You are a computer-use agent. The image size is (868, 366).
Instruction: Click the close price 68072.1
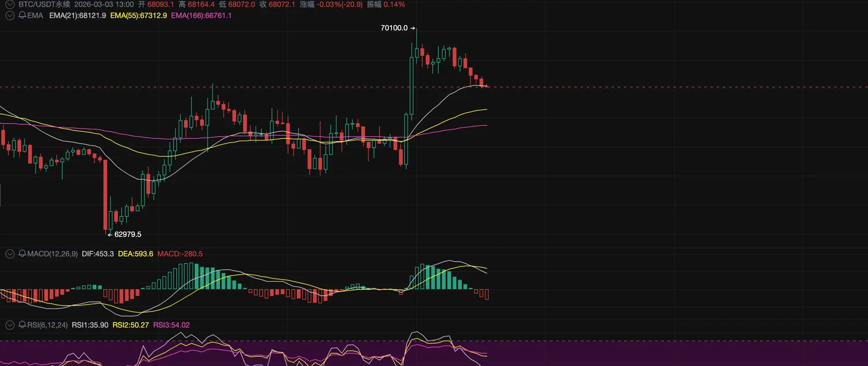[x=282, y=4]
